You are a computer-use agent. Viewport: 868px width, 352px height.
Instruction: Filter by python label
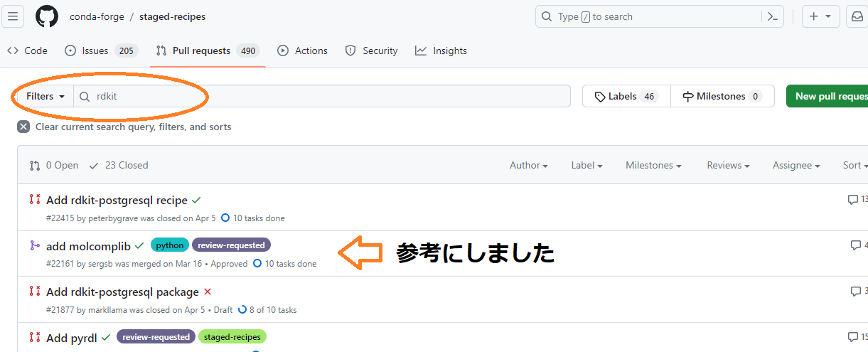(x=170, y=245)
